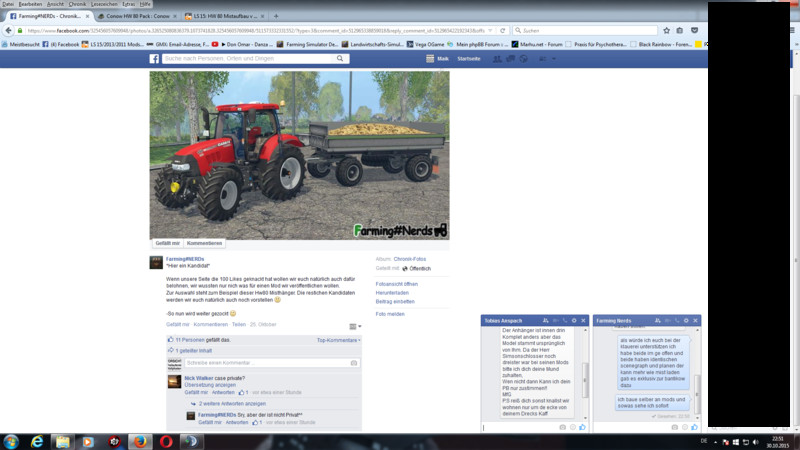Image resolution: width=800 pixels, height=450 pixels.
Task: Open bookmarks list icon in Firefox toolbar
Action: tap(680, 31)
